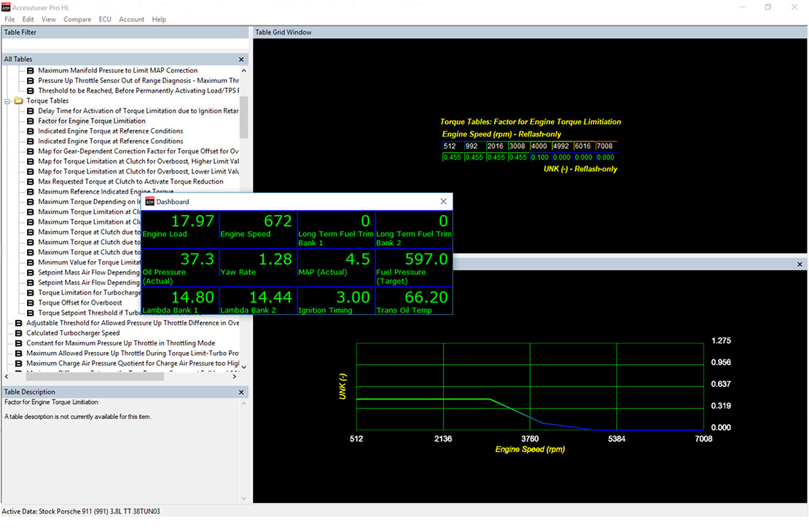Select Map for Torque Limitation at Clutch Higher Limit

click(138, 162)
